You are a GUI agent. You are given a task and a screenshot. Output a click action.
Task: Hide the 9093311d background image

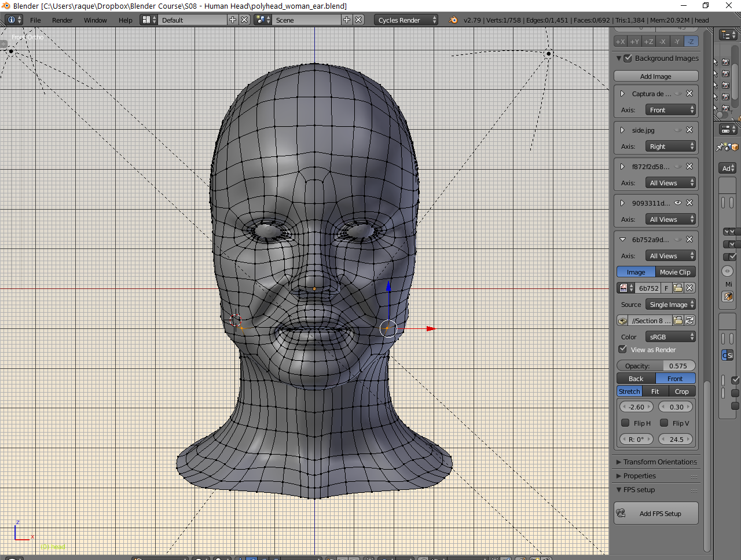click(678, 203)
